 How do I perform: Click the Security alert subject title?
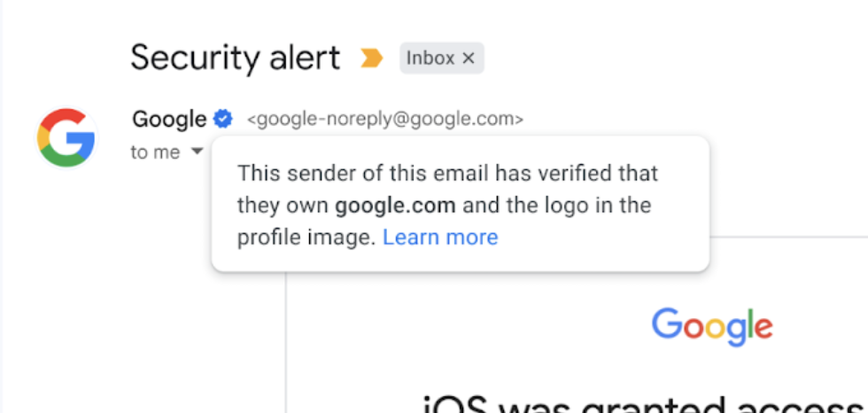(x=236, y=58)
